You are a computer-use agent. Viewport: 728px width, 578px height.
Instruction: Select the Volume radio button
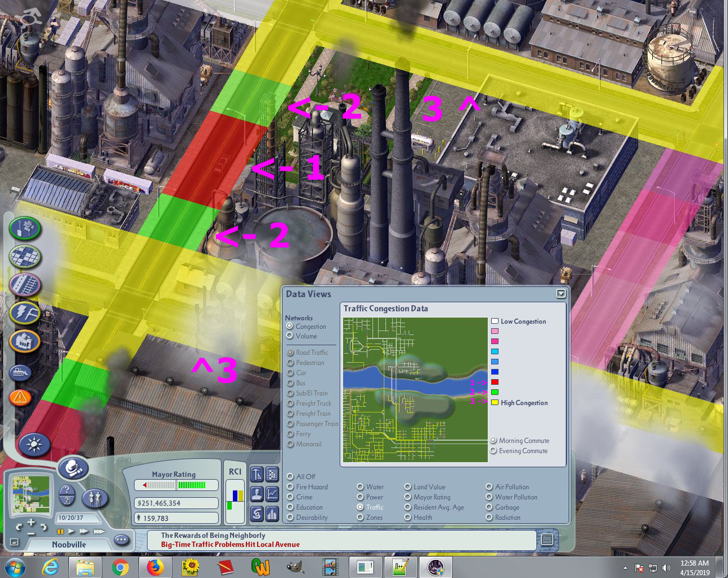(290, 336)
